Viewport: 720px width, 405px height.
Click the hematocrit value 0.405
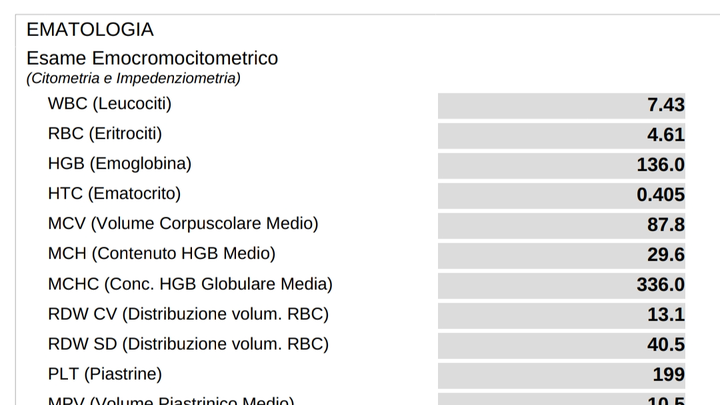pyautogui.click(x=661, y=195)
